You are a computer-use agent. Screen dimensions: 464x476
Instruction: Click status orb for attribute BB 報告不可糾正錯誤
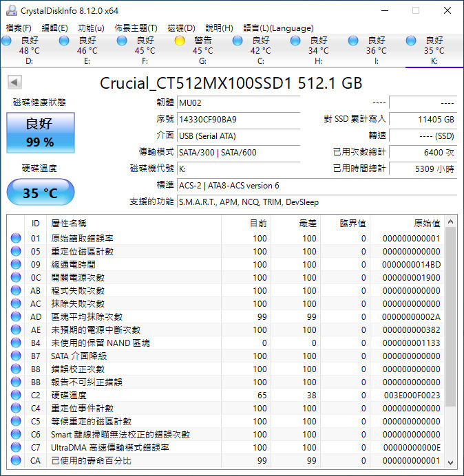coord(16,382)
